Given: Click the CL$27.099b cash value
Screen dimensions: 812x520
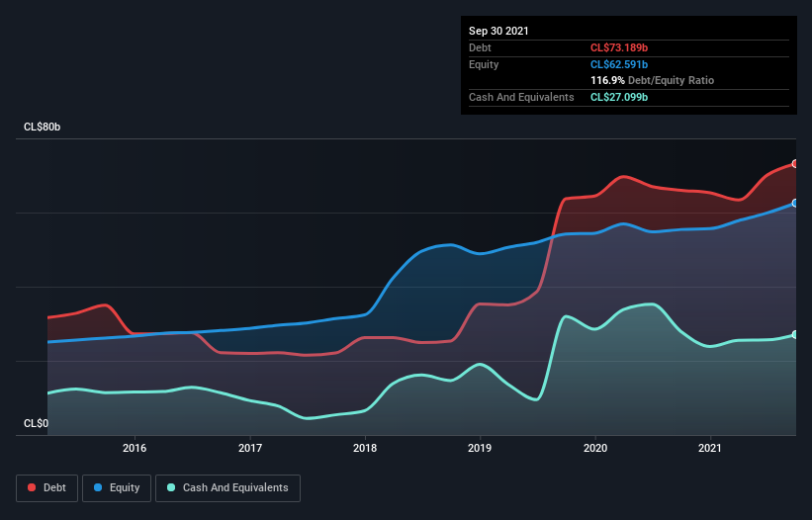Looking at the screenshot, I should coord(619,97).
